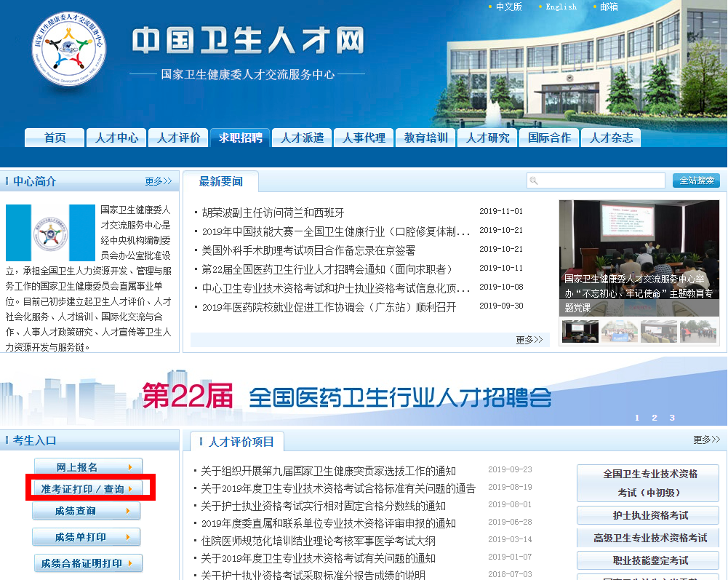Expand 更多 under 最新要闻 news list
Image resolution: width=728 pixels, height=580 pixels.
click(529, 340)
